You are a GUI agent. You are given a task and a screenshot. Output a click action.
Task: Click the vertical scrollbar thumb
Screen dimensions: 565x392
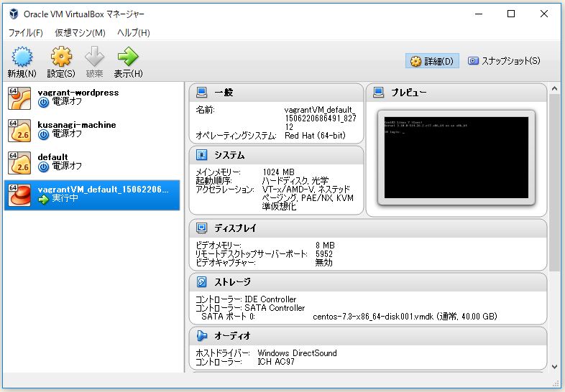554,182
